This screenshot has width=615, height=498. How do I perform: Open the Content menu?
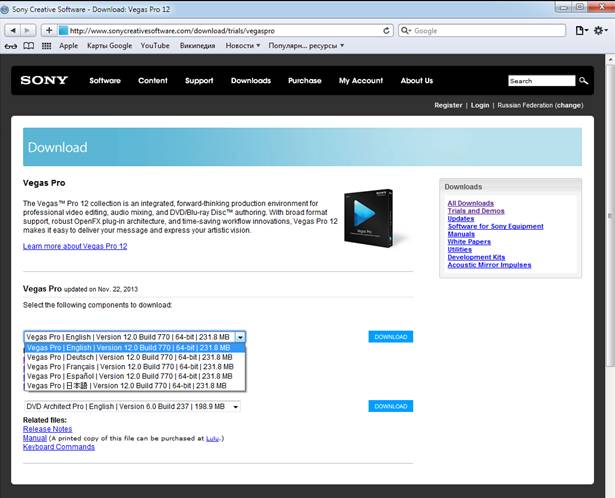[153, 81]
